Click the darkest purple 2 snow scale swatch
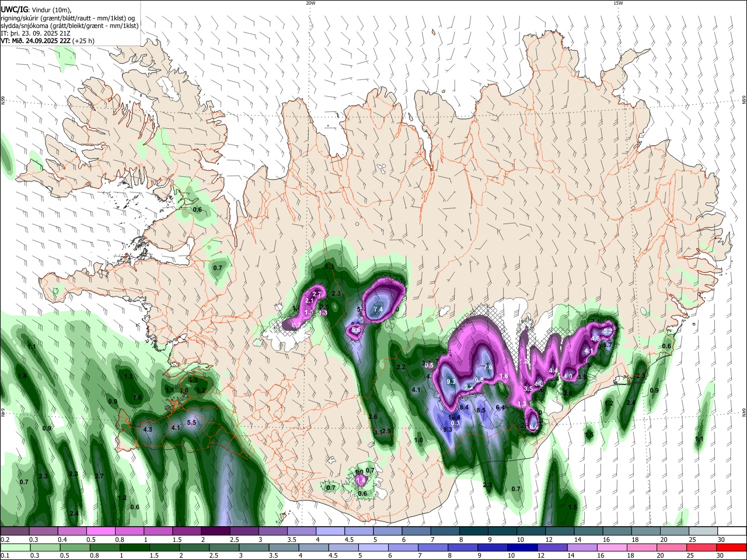 [215, 531]
